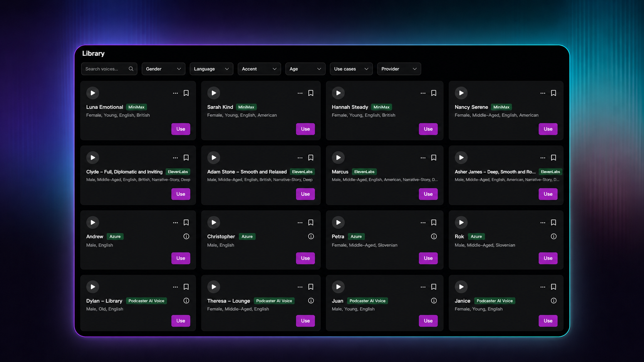Play Adam Stone voice preview

213,158
